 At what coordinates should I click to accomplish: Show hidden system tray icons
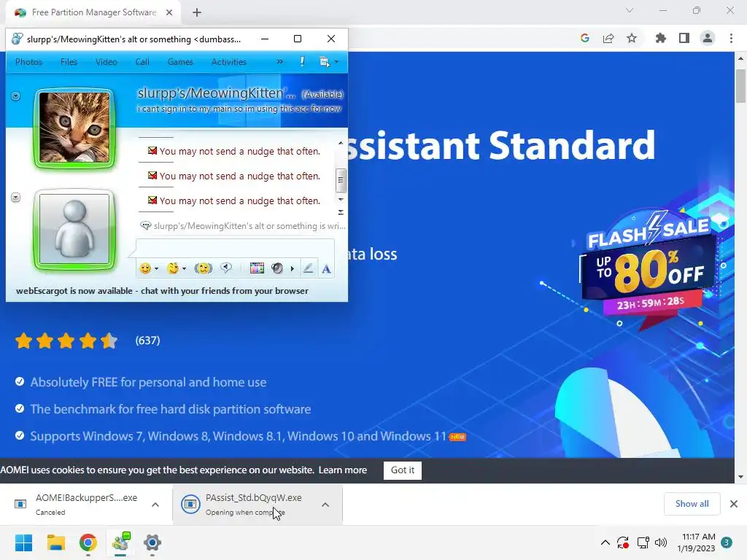tap(605, 542)
